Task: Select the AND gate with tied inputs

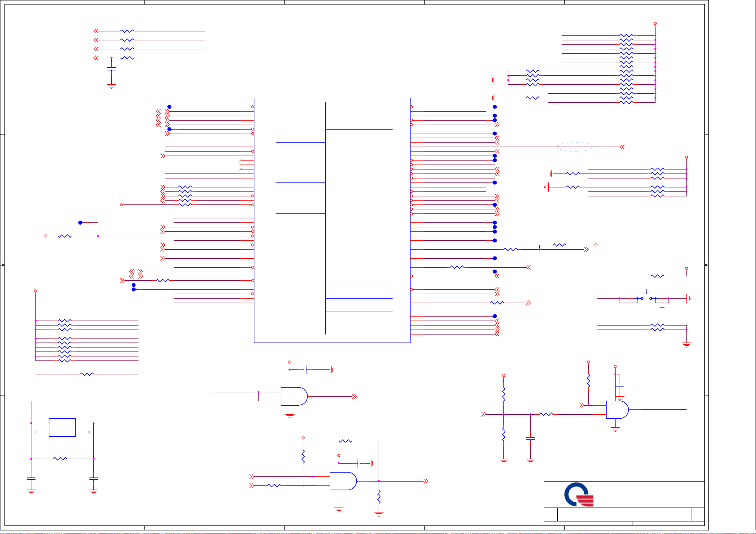Action: coord(294,396)
